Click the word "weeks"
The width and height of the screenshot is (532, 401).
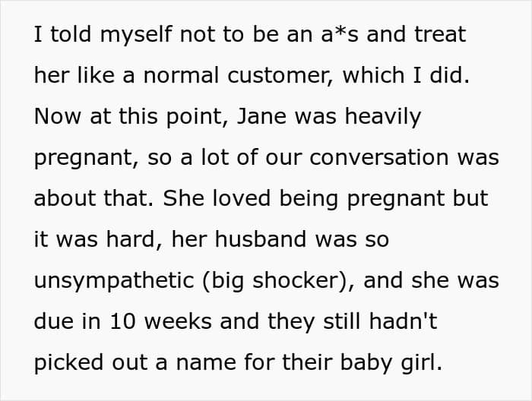(x=178, y=321)
